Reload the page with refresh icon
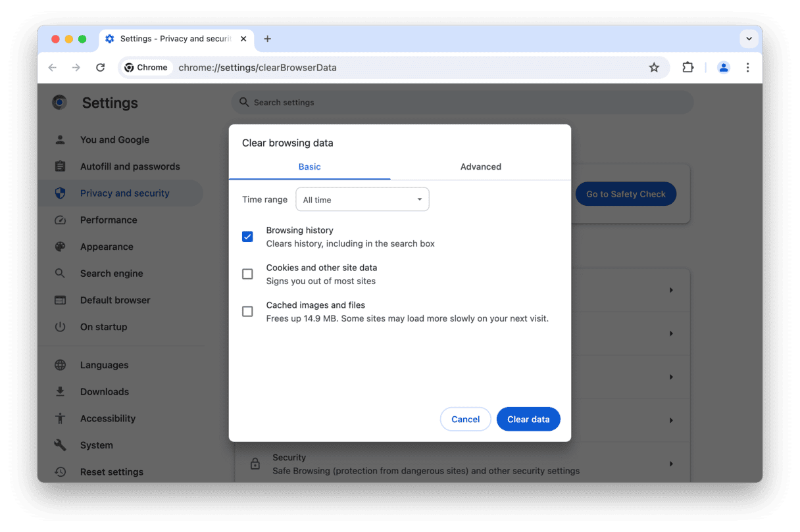Screen dimensions: 800x532 [100, 67]
